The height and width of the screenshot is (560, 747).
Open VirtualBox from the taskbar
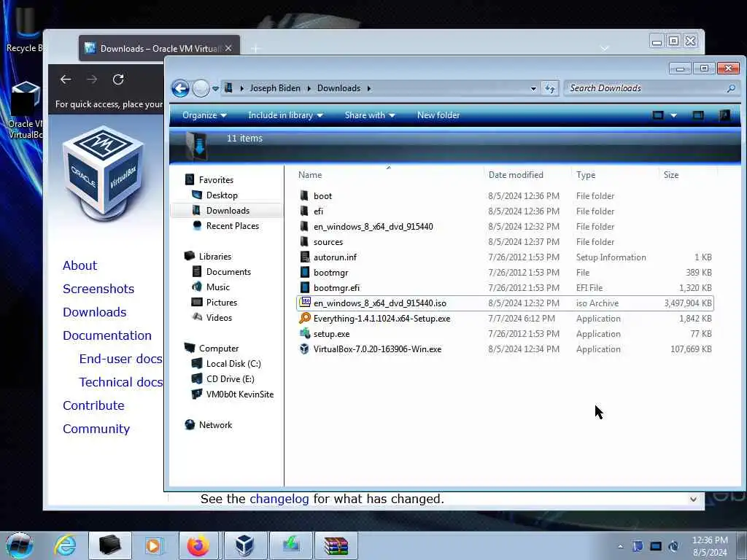tap(245, 545)
